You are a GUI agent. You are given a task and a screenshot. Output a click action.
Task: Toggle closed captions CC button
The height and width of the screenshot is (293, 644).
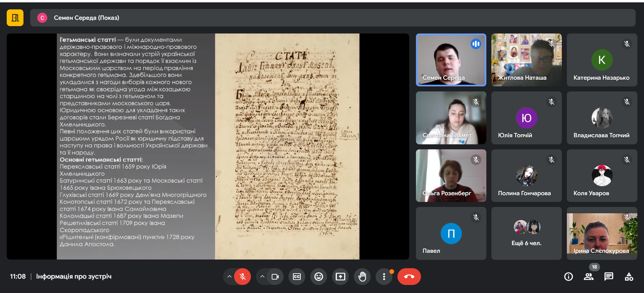[297, 277]
